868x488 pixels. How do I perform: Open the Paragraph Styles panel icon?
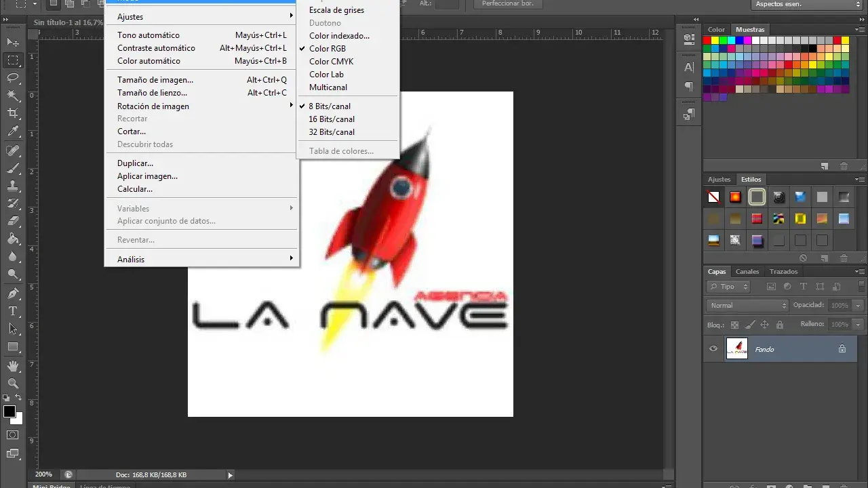coord(689,115)
